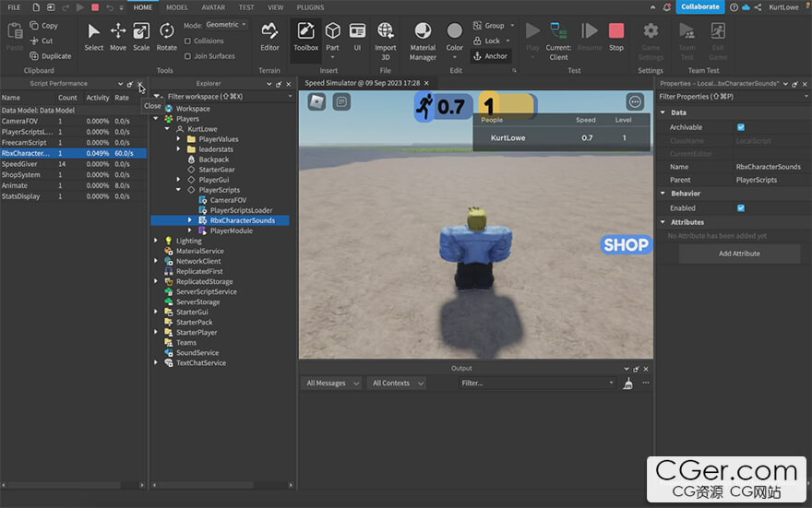The width and height of the screenshot is (812, 508).
Task: Click the Animate script row
Action: tap(73, 185)
